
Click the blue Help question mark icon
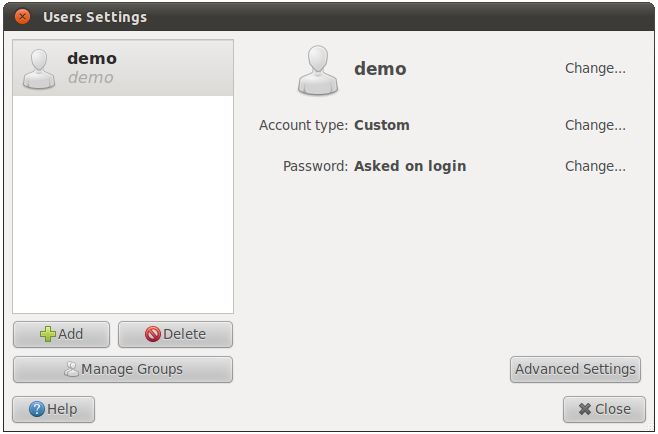37,409
